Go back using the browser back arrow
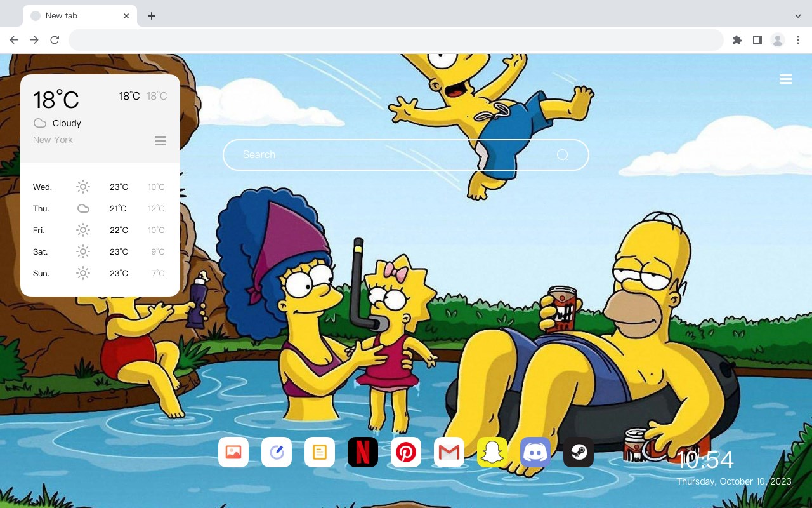 [14, 40]
